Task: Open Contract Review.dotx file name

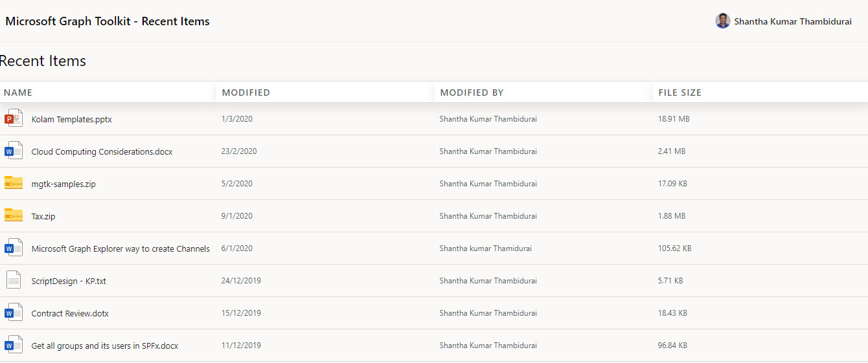Action: [x=70, y=314]
